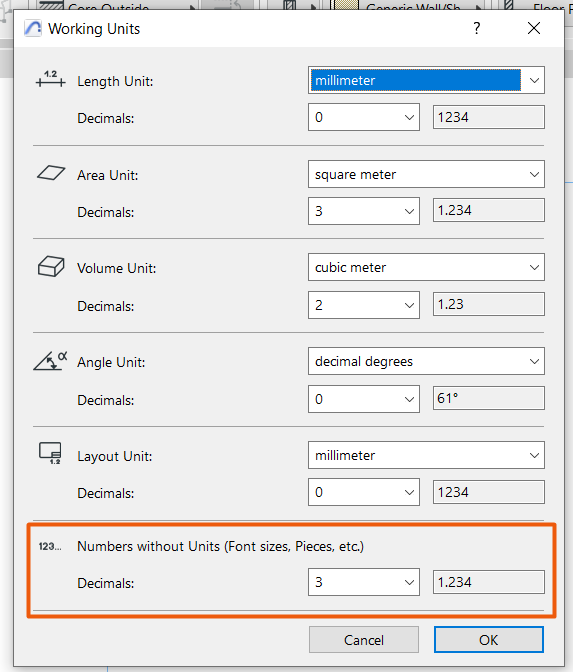Click the Numbers without Units 123 icon

50,546
